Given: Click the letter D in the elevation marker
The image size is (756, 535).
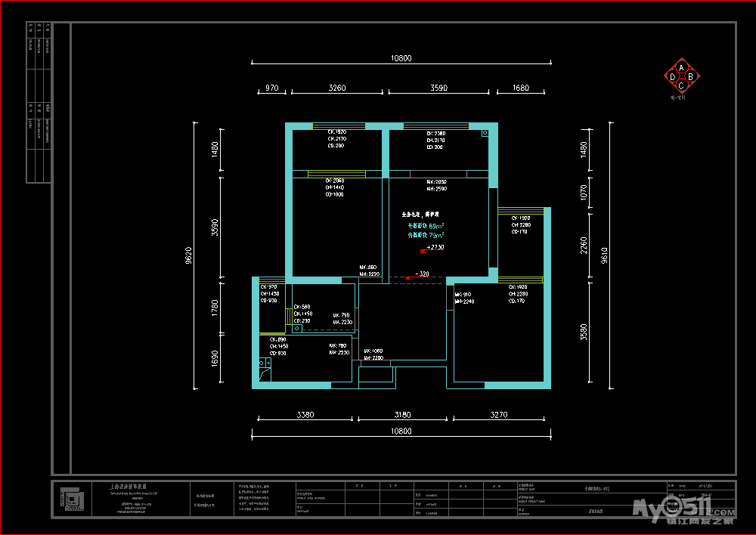Looking at the screenshot, I should click(672, 76).
